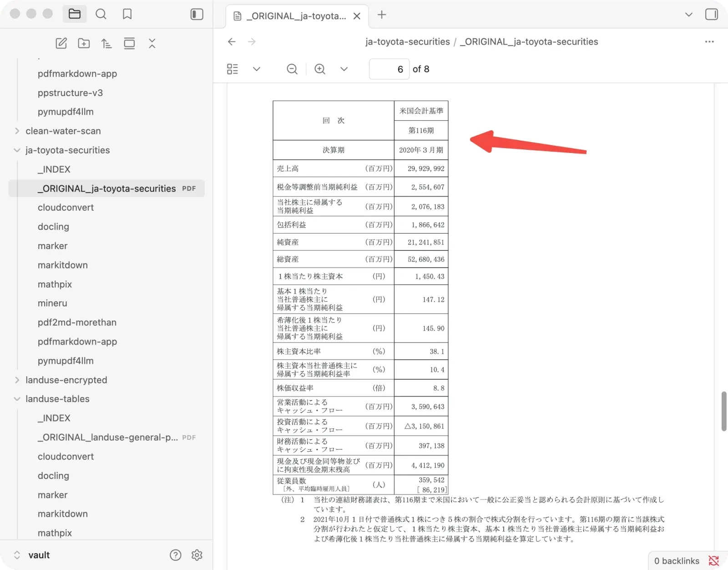Open the pdf2md-morethan note
Screen dimensions: 728x570
(x=77, y=322)
